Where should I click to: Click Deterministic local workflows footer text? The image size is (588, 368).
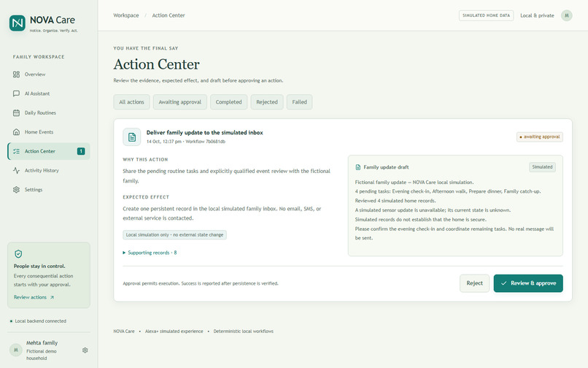pos(244,331)
